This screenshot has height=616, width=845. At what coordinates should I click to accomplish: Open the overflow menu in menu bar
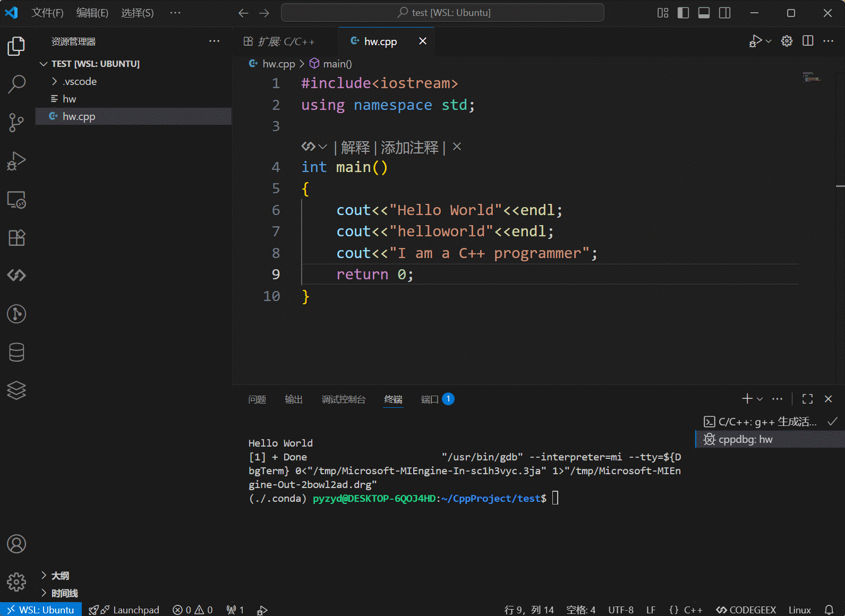[x=175, y=13]
